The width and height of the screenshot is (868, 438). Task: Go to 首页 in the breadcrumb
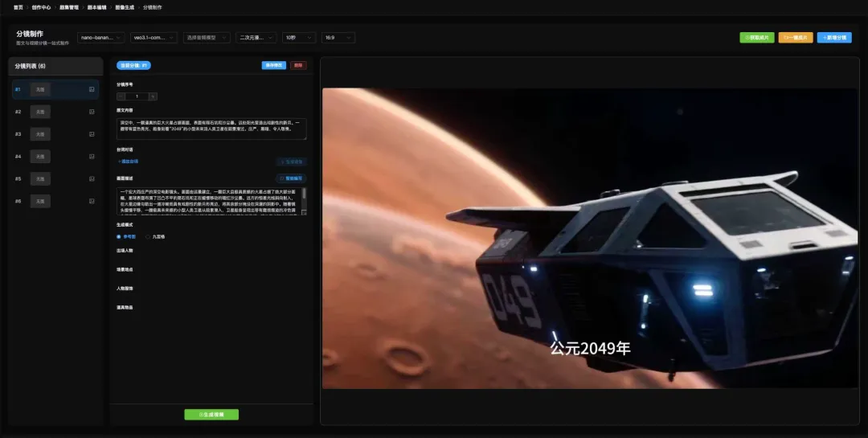[x=18, y=8]
